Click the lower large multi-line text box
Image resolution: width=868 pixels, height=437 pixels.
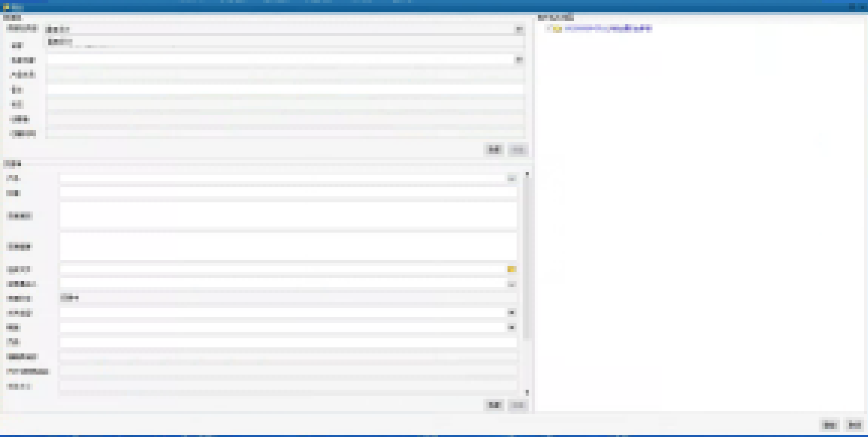click(x=288, y=246)
